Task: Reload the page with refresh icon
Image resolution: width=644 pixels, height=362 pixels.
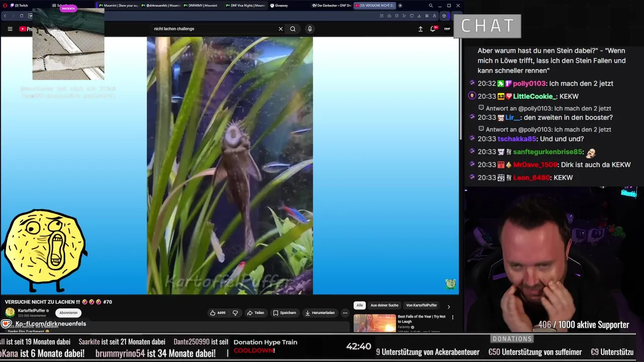Action: pos(22,16)
